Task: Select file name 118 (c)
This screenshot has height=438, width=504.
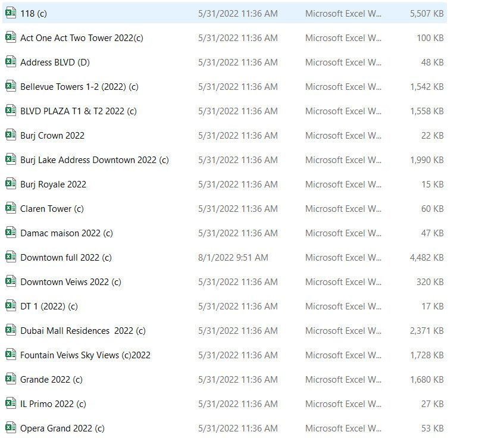Action: [x=33, y=14]
